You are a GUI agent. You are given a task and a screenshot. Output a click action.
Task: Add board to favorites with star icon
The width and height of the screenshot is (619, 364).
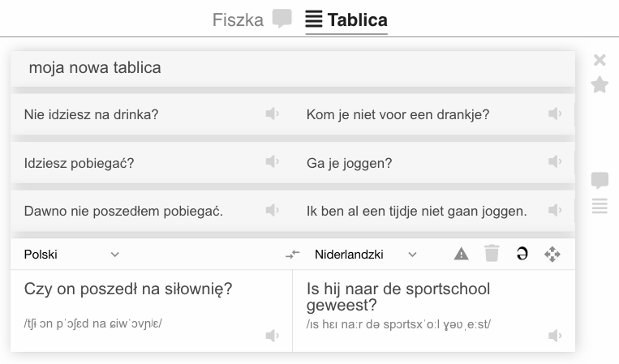(600, 84)
